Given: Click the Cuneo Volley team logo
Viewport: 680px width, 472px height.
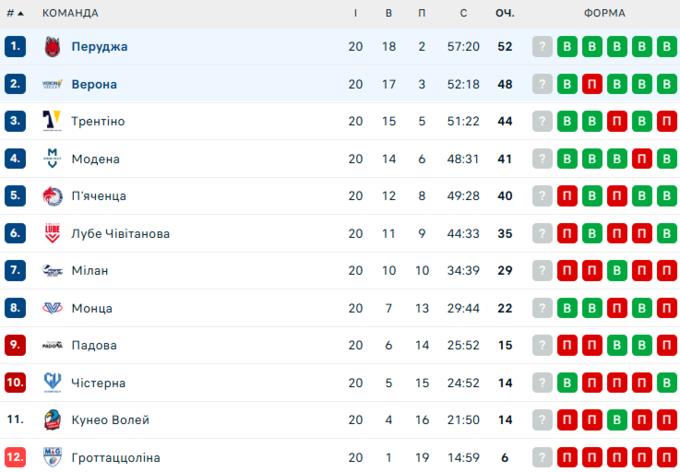Looking at the screenshot, I should click(53, 420).
